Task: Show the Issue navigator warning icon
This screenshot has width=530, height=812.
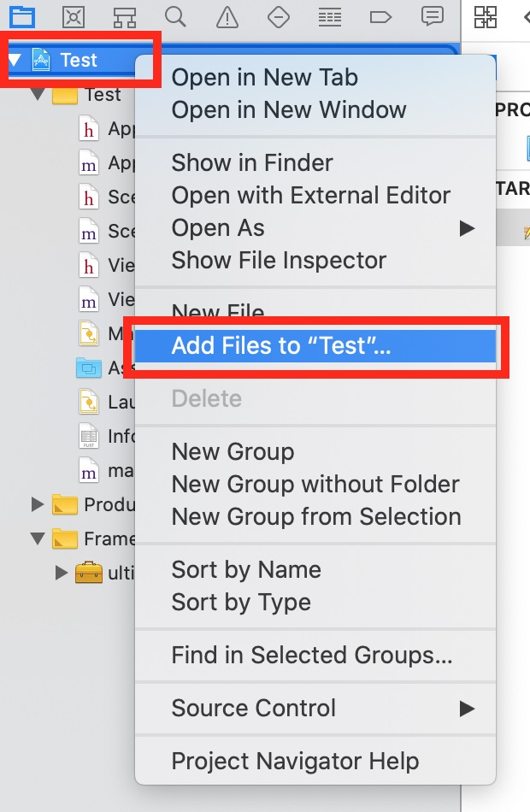Action: click(227, 16)
